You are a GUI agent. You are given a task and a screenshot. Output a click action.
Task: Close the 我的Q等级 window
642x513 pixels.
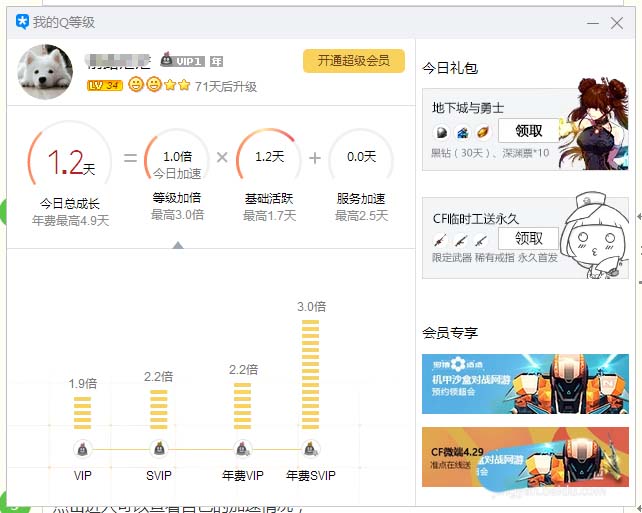coord(617,23)
